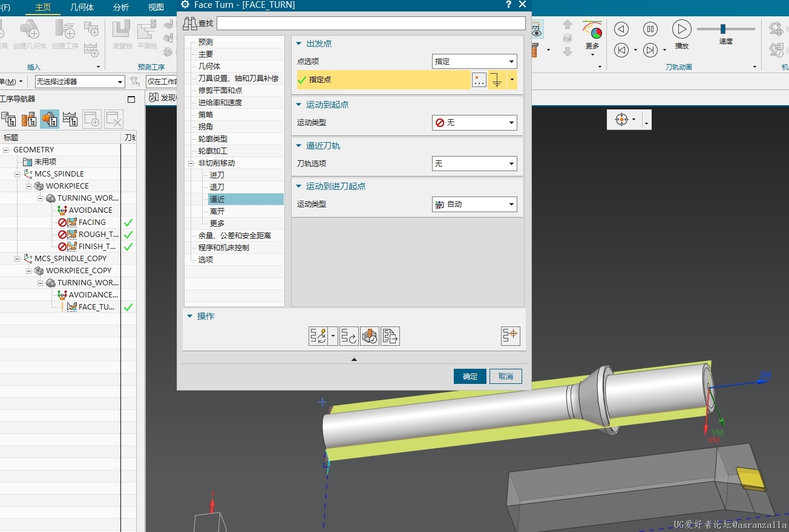Screen dimensions: 789x532
Task: Confirm the dialog with 确定
Action: 470,376
